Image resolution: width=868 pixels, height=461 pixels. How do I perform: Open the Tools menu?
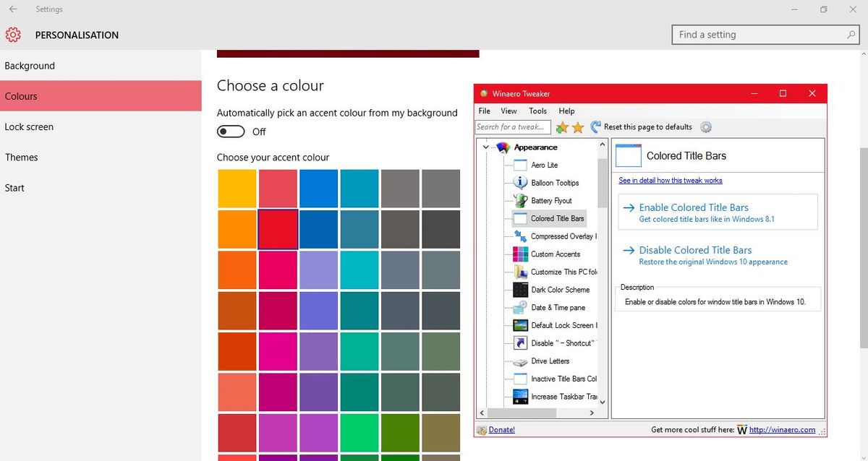[538, 111]
